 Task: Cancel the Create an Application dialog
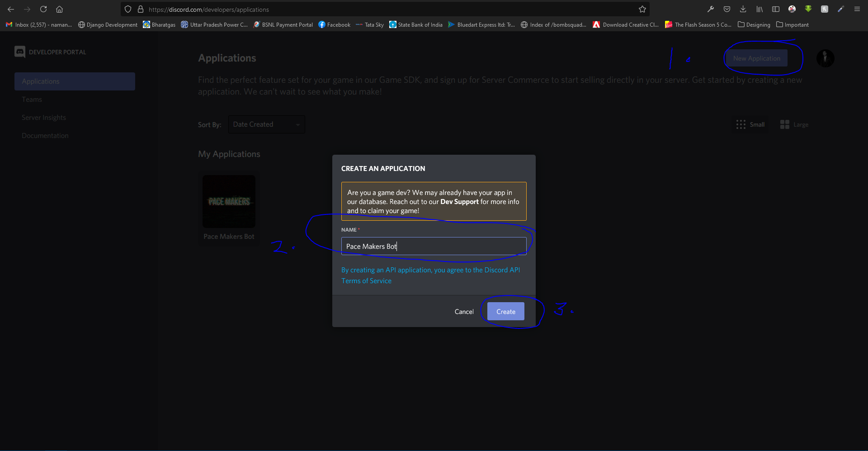tap(464, 312)
